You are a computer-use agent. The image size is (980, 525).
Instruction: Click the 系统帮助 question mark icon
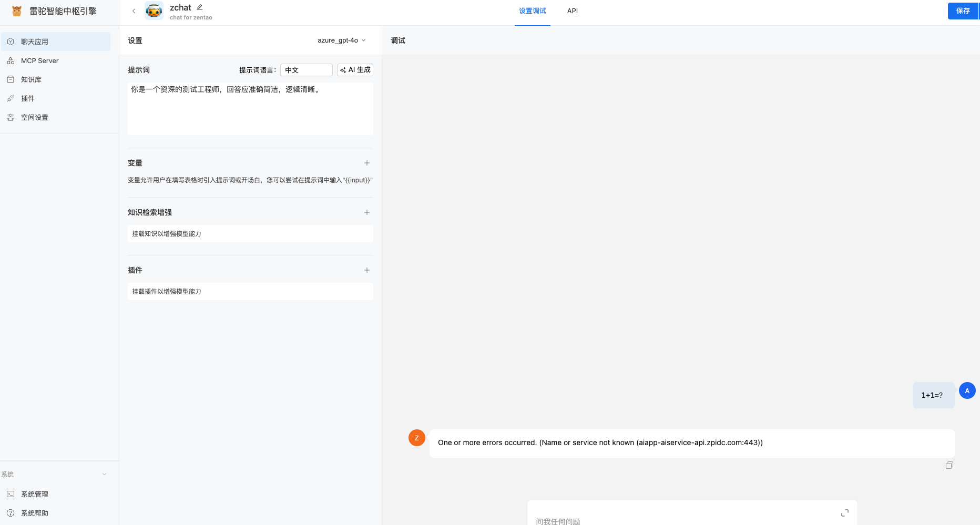click(11, 513)
